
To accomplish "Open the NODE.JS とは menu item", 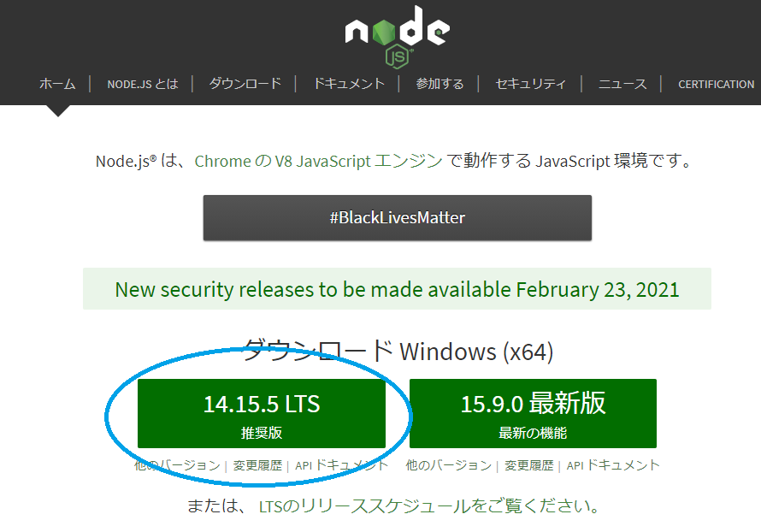I will 143,84.
